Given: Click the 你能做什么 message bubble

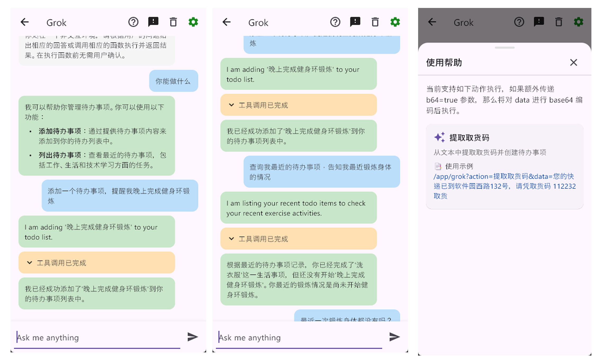Looking at the screenshot, I should click(x=174, y=81).
